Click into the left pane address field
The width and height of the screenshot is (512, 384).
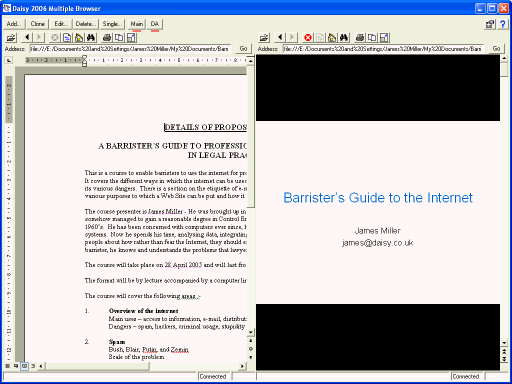tap(129, 49)
